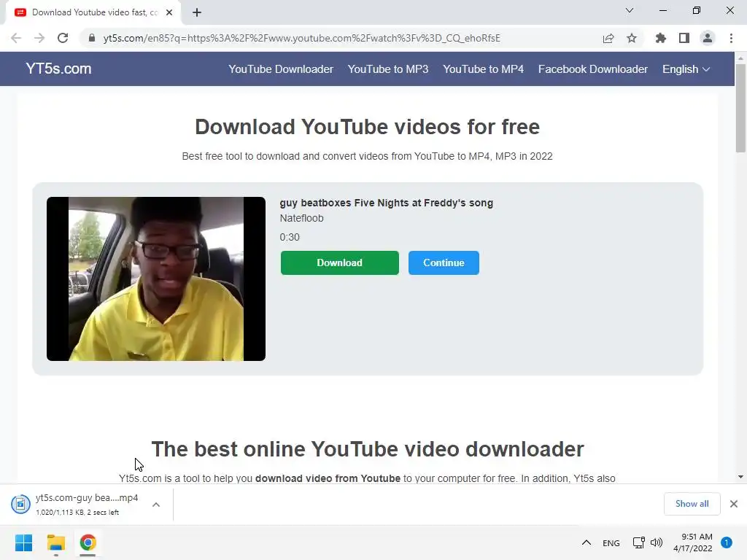Click Show all downloads button
The height and width of the screenshot is (560, 747).
[x=692, y=504]
